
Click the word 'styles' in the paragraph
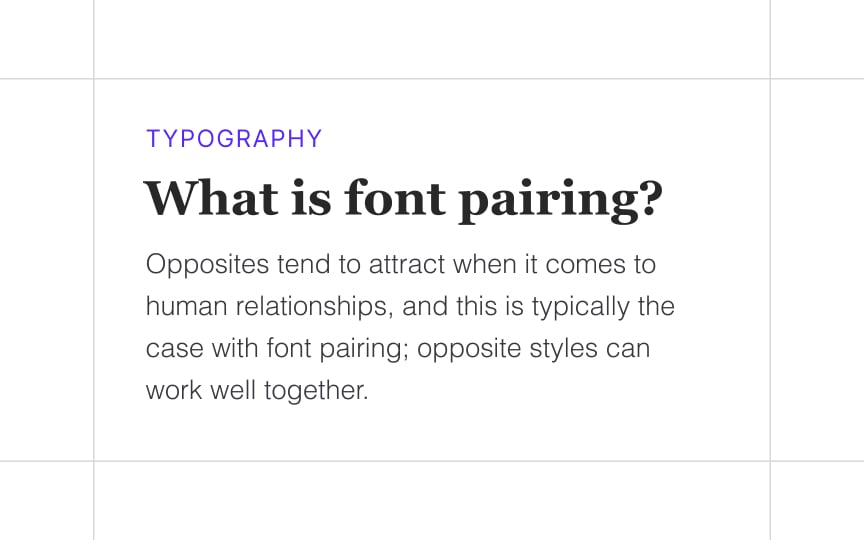563,349
